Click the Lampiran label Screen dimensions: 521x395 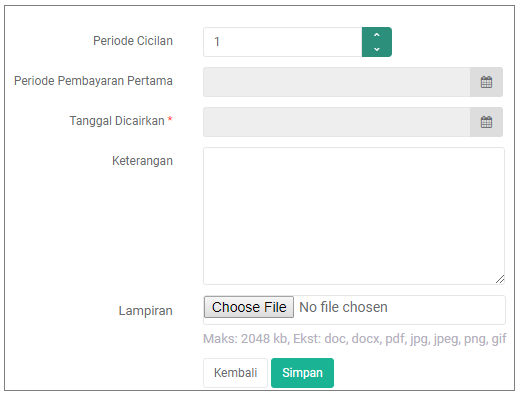click(x=146, y=311)
